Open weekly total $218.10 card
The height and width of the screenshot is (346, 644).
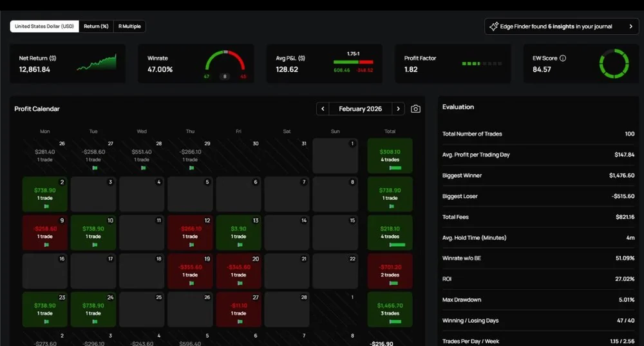(x=390, y=233)
